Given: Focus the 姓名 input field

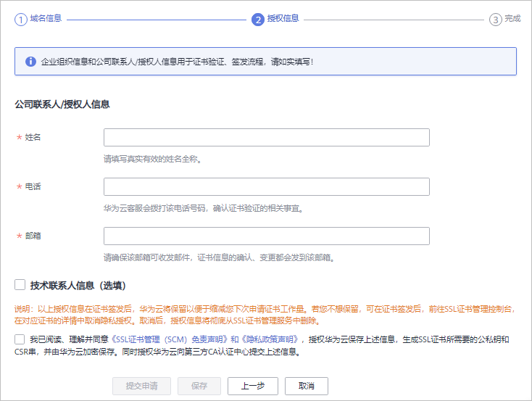Looking at the screenshot, I should 266,138.
